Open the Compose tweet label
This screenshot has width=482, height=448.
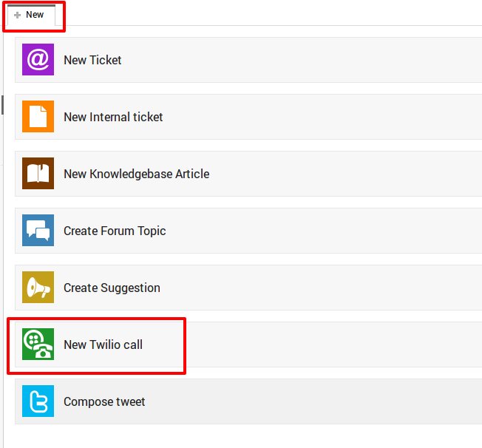tap(104, 401)
